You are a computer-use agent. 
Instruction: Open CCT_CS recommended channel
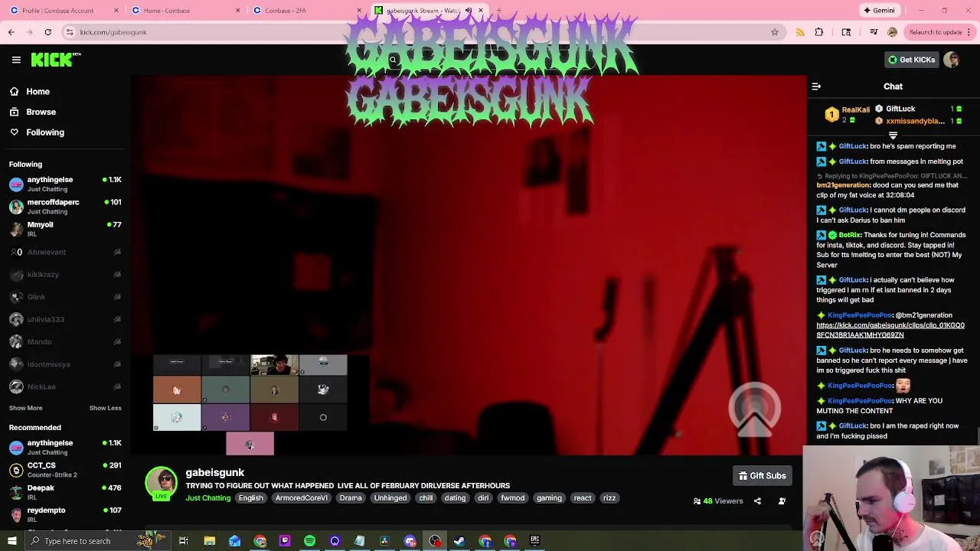[65, 470]
